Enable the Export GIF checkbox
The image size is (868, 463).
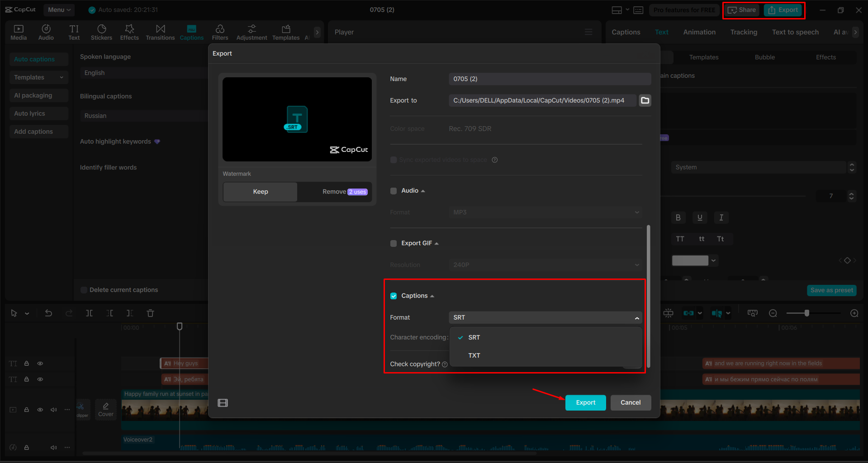pyautogui.click(x=393, y=243)
